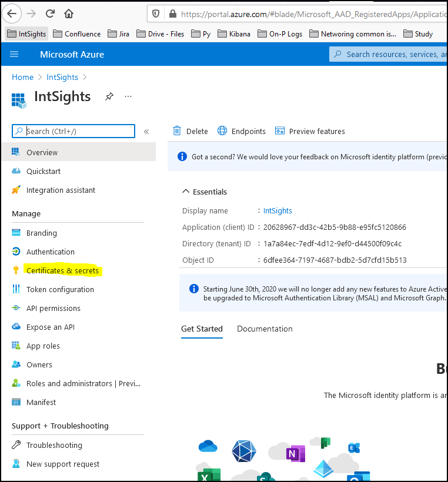Reload the page with browser refresh
Image resolution: width=448 pixels, height=482 pixels.
pos(50,13)
